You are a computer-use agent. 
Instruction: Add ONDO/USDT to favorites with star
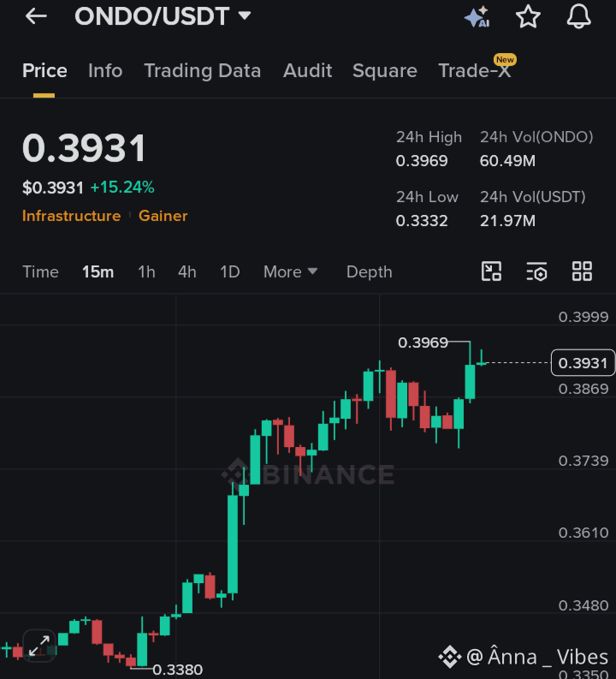click(x=528, y=17)
